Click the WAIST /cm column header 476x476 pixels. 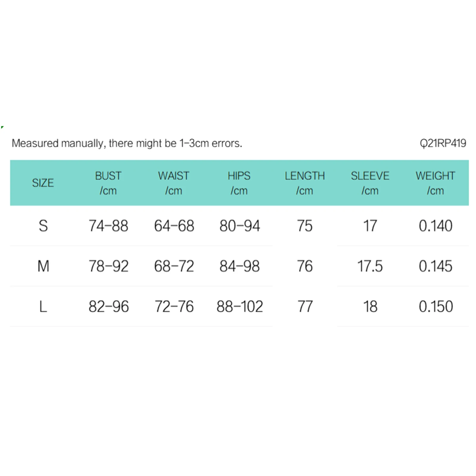pos(174,183)
